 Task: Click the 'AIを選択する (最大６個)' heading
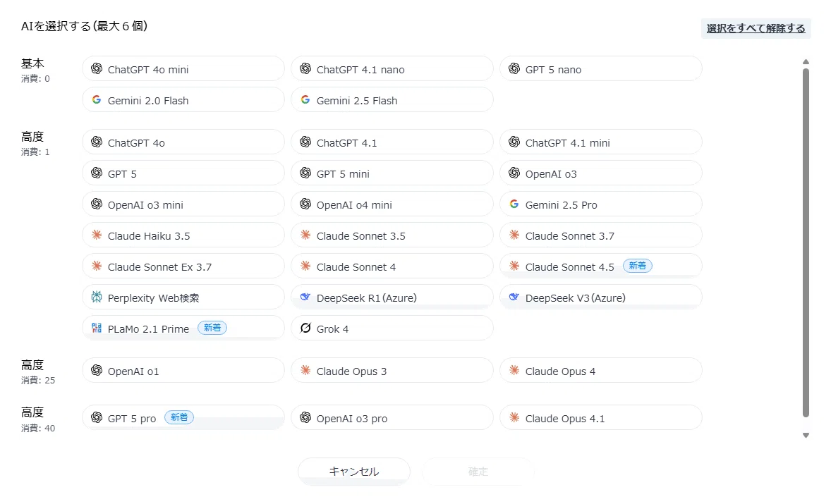tap(84, 26)
